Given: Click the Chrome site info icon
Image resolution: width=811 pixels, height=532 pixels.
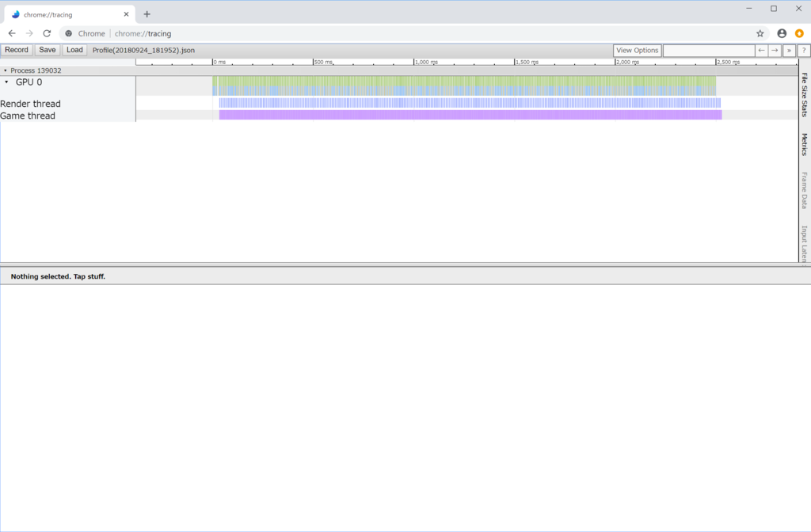Looking at the screenshot, I should click(x=69, y=33).
